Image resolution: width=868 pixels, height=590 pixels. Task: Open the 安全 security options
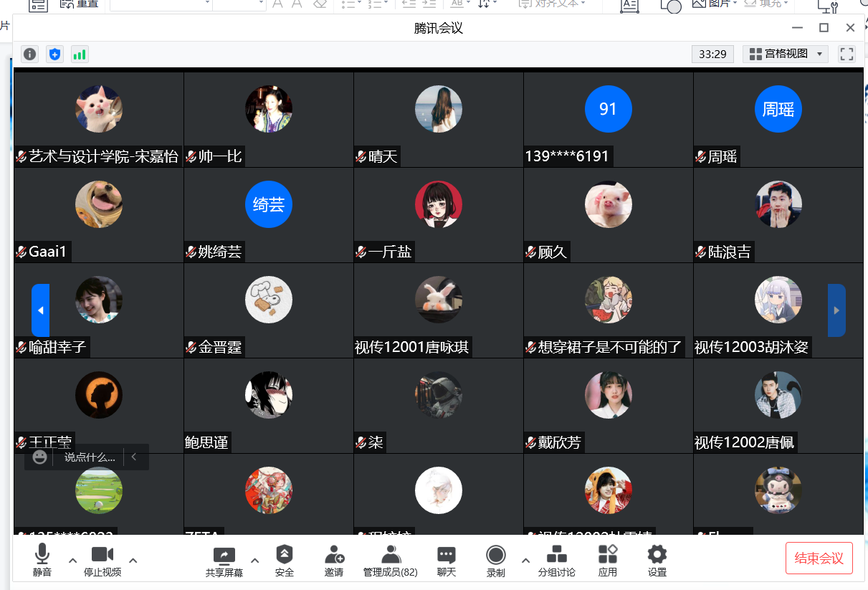point(285,560)
